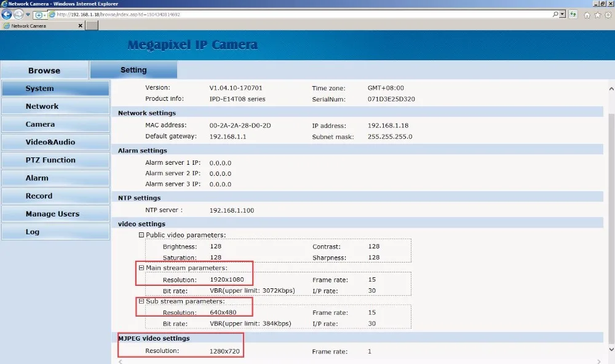The image size is (615, 364).
Task: Go back with the browser Back arrow
Action: pos(6,15)
